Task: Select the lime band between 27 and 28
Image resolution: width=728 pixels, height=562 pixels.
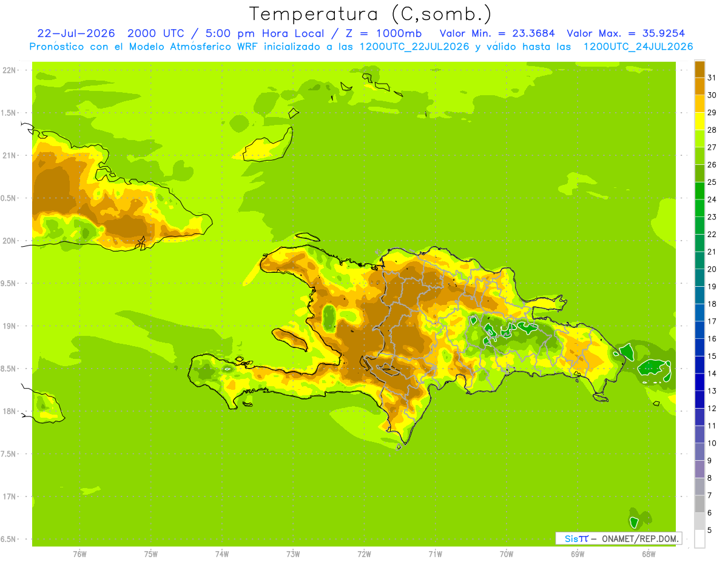Action: (x=699, y=138)
